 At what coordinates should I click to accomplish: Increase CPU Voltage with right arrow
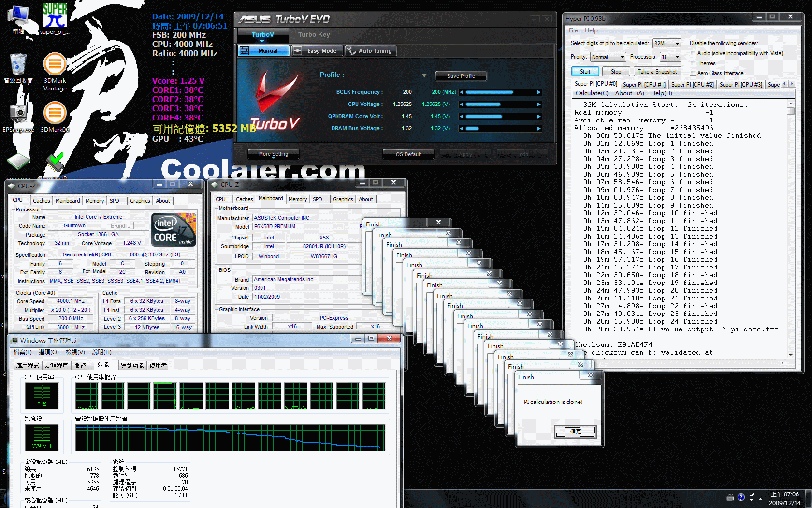point(539,105)
